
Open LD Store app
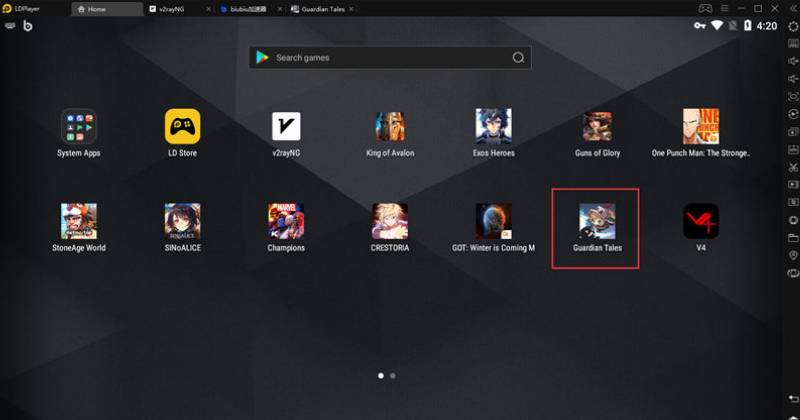pos(183,126)
